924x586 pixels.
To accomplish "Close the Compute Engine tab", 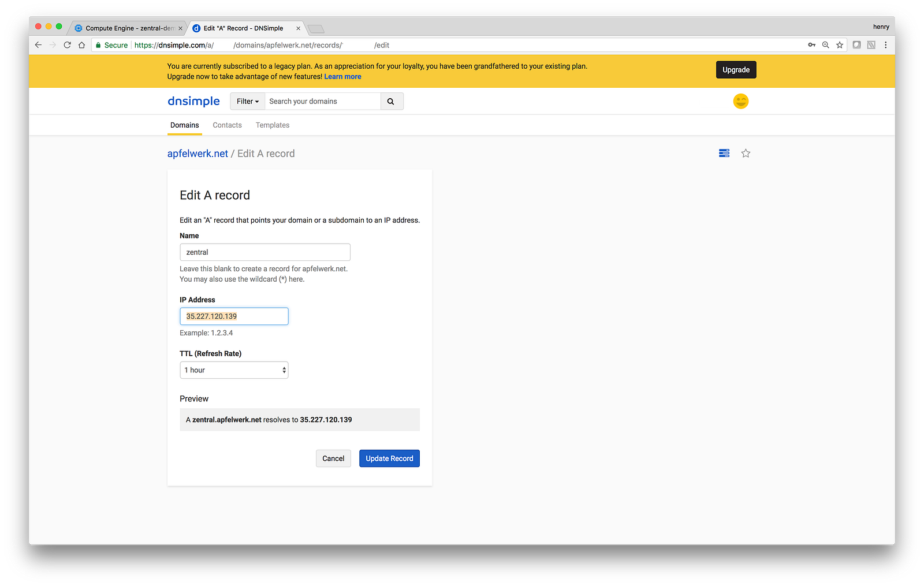I will (x=180, y=28).
